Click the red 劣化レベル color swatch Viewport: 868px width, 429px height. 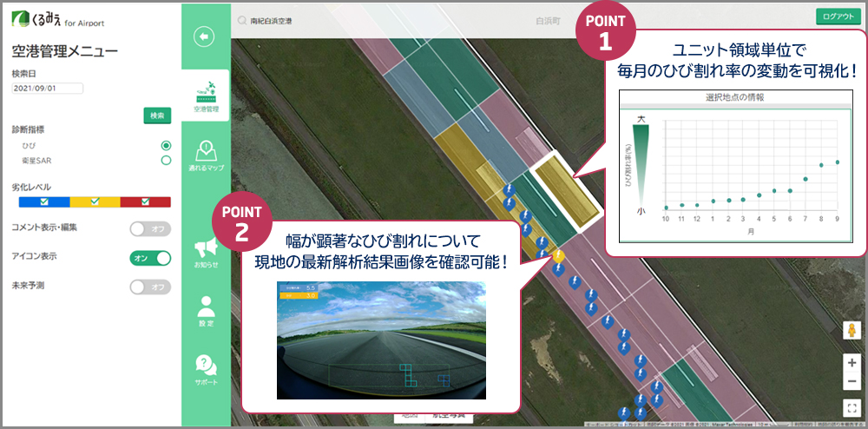(x=145, y=201)
